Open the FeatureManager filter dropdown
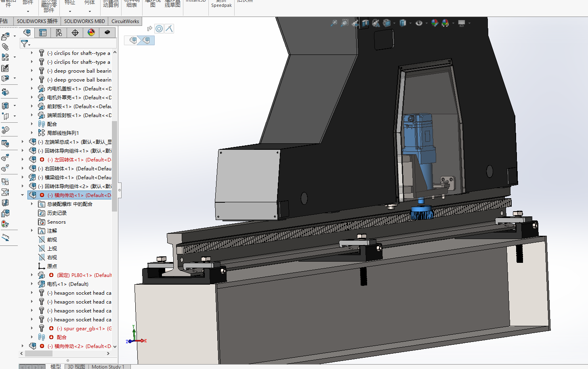The image size is (588, 369). pos(25,44)
